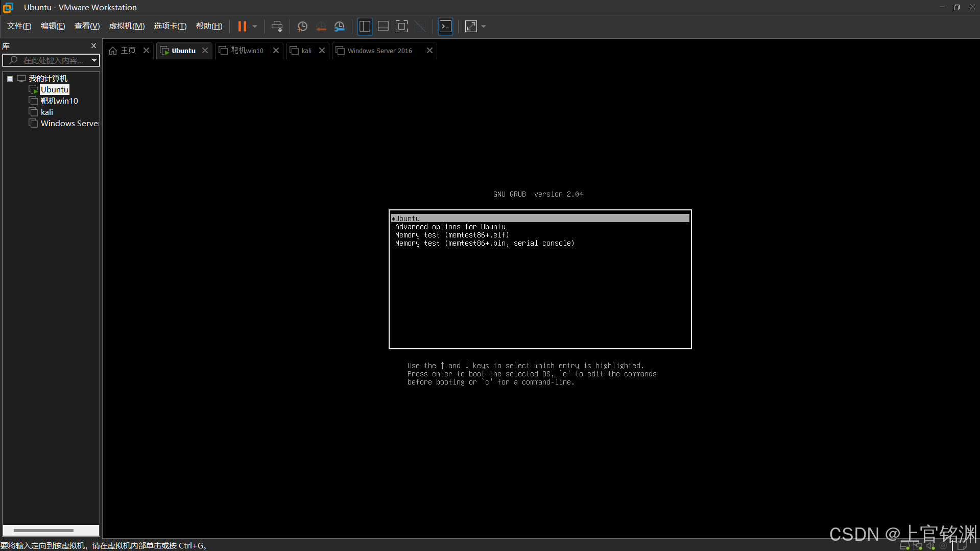Click the VM icon beside kali in tree
The width and height of the screenshot is (980, 551).
pyautogui.click(x=34, y=112)
